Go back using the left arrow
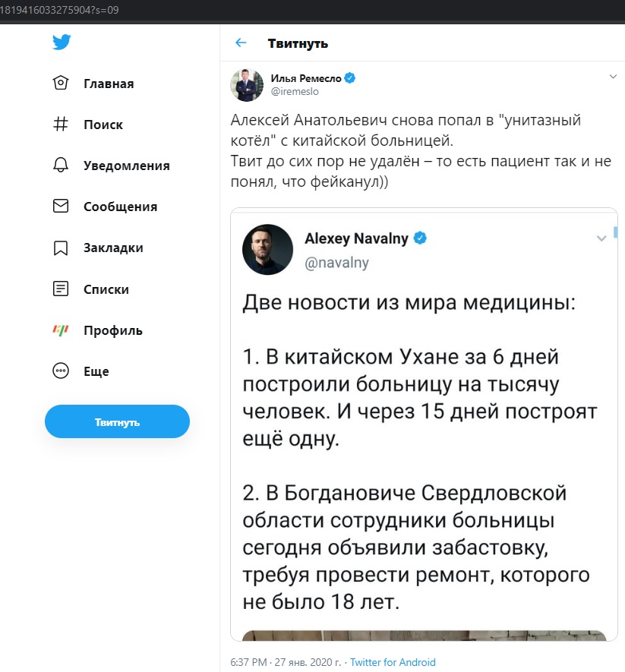 coord(241,43)
